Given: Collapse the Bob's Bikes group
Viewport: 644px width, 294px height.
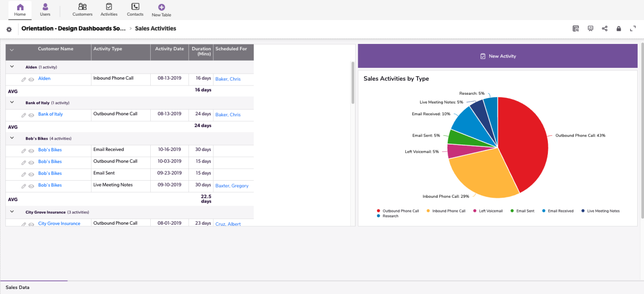Looking at the screenshot, I should tap(12, 138).
